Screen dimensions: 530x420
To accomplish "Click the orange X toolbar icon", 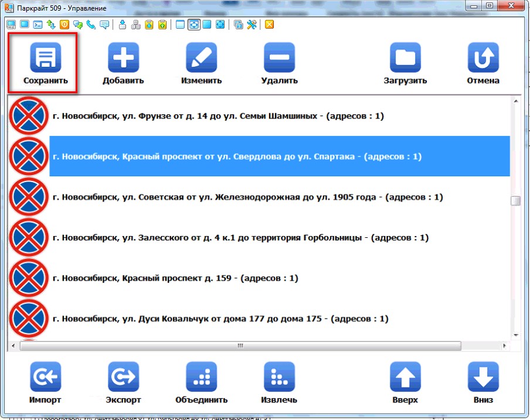I will 269,25.
